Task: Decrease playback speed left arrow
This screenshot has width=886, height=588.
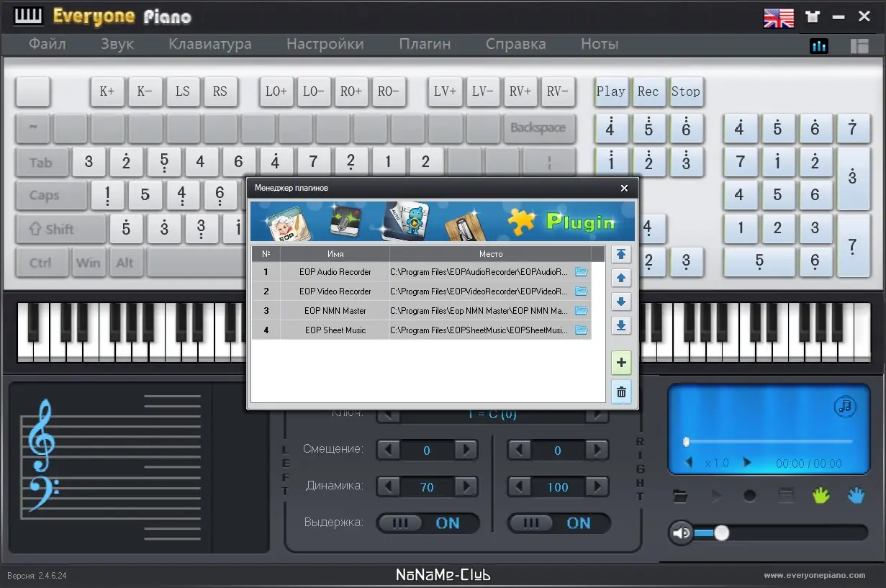Action: click(690, 463)
